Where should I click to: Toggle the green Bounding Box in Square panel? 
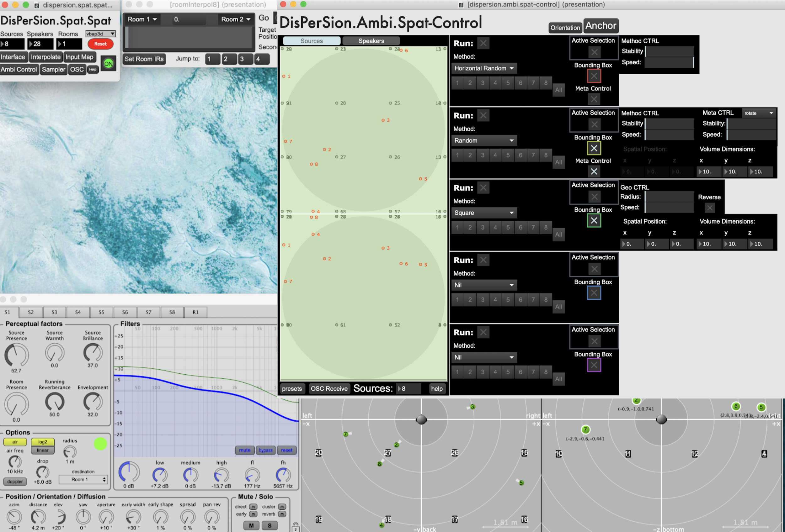(x=594, y=220)
